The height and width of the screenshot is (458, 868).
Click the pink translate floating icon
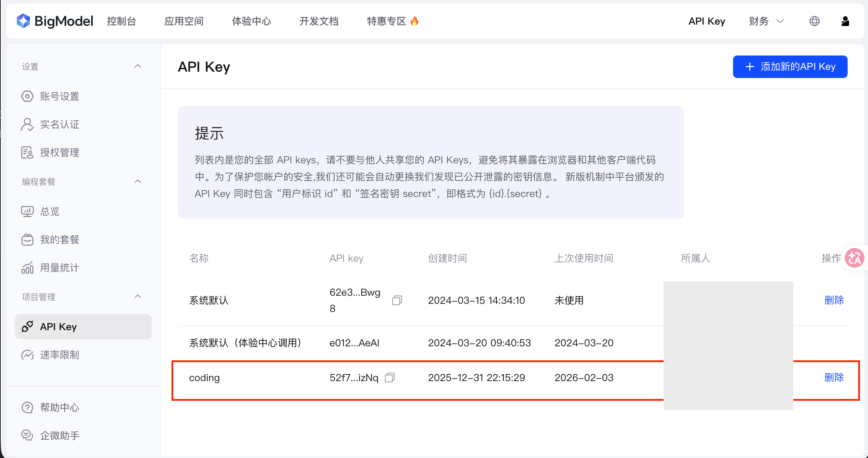coord(854,258)
